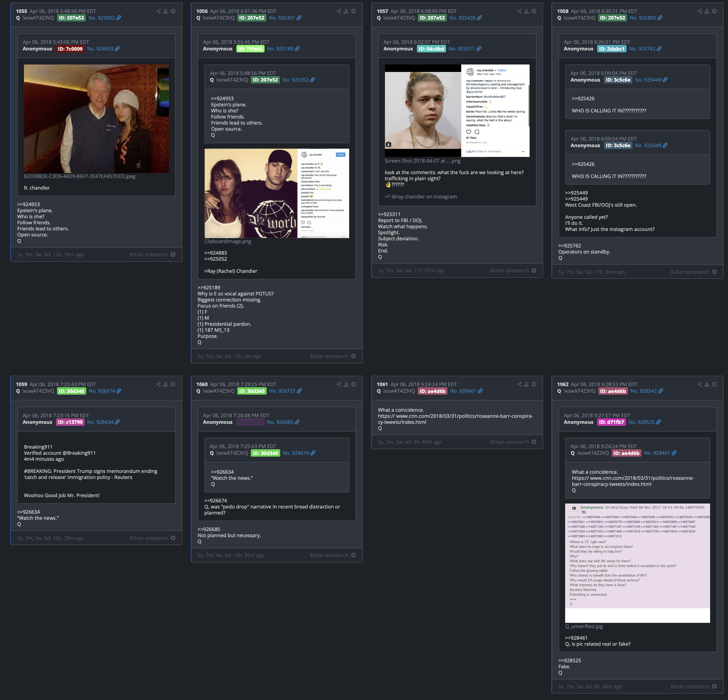Viewport: 728px width, 700px height.
Task: Click the chain link icon beside No. 925426
Action: [x=479, y=18]
